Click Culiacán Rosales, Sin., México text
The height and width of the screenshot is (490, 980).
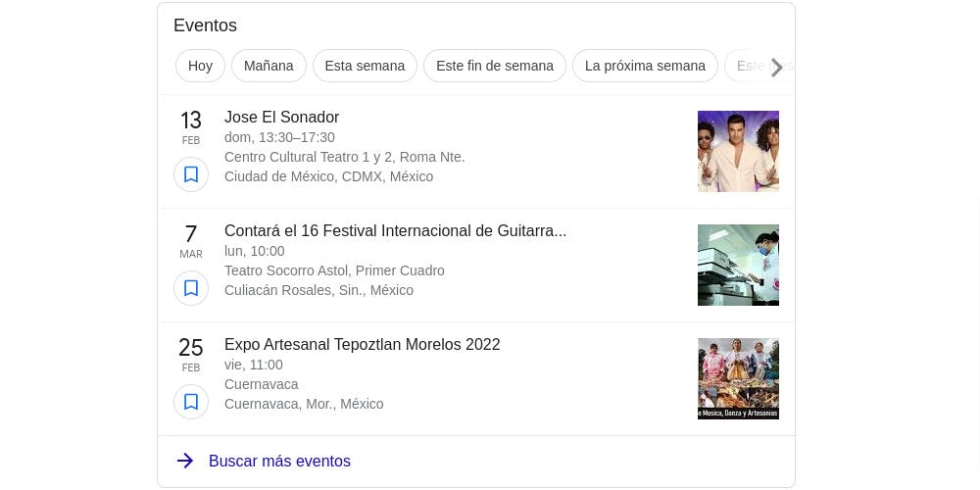point(318,291)
